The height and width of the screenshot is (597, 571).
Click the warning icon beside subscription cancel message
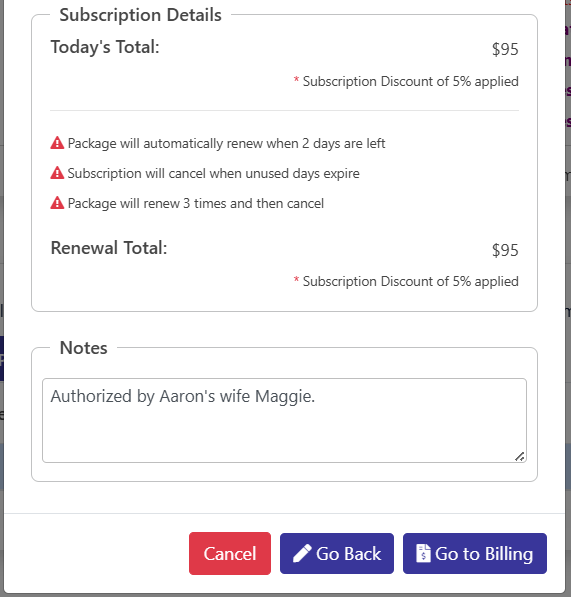[57, 173]
